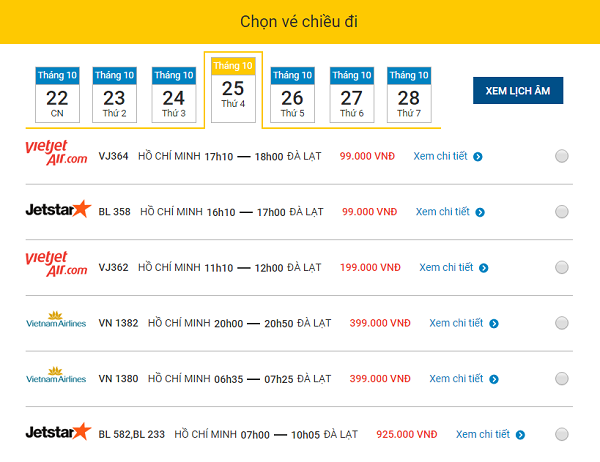This screenshot has height=462, width=600.
Task: Click the arrow icon beside VJ364 details
Action: coord(478,157)
